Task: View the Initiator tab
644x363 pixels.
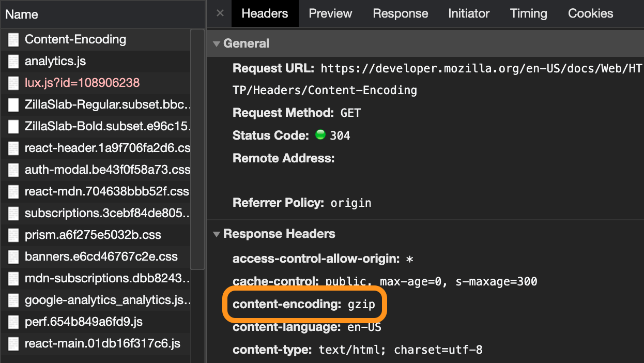Action: tap(468, 13)
